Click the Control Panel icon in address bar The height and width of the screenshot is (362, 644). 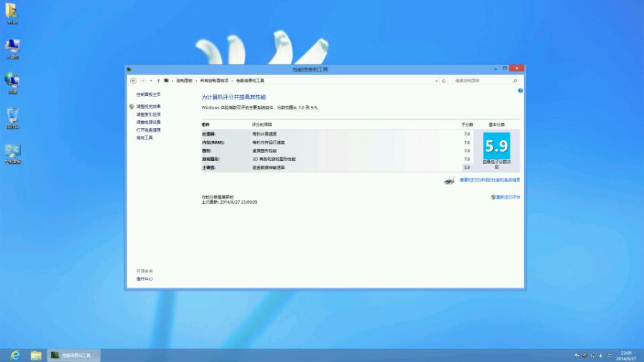166,80
